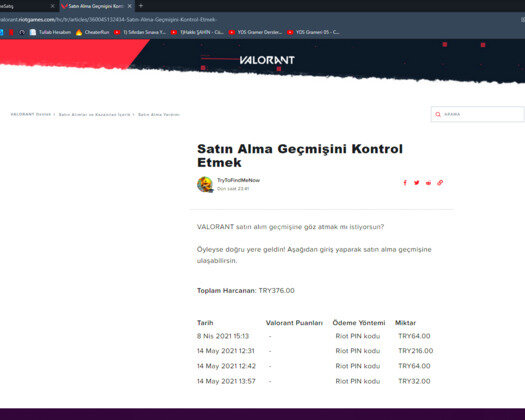
Task: Click the Miktar column header
Action: point(405,323)
